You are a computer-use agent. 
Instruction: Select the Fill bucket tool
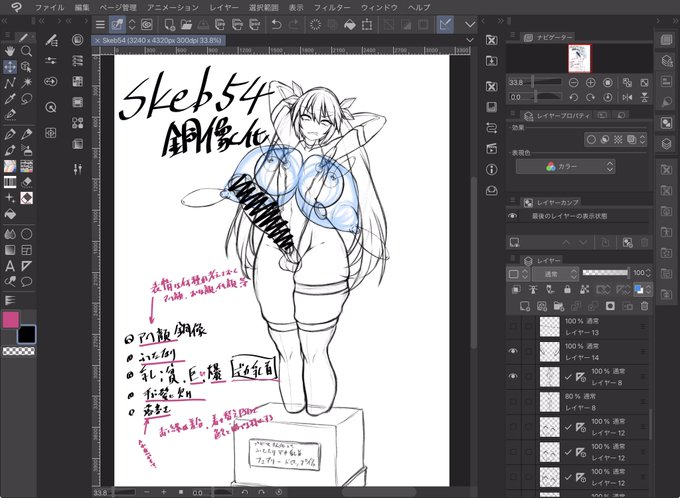pos(10,214)
